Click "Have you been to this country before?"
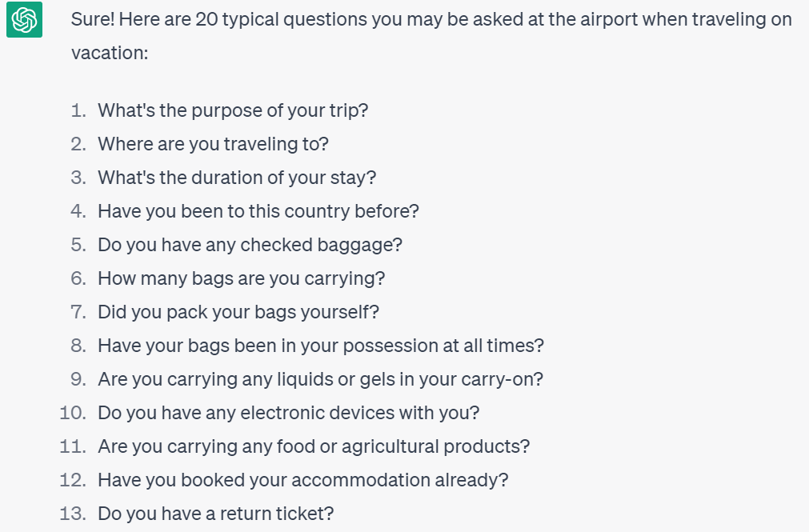The image size is (809, 532). 258,211
